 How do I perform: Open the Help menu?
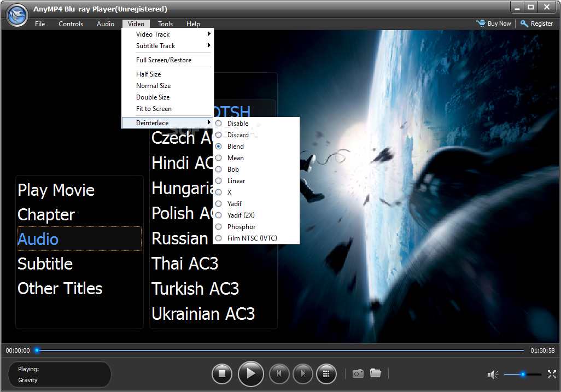pos(193,24)
